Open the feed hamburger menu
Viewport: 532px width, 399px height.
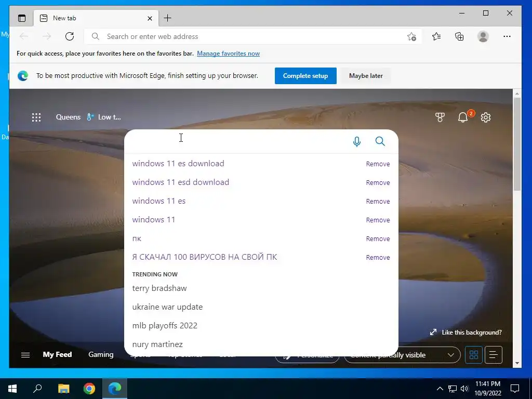tap(25, 355)
